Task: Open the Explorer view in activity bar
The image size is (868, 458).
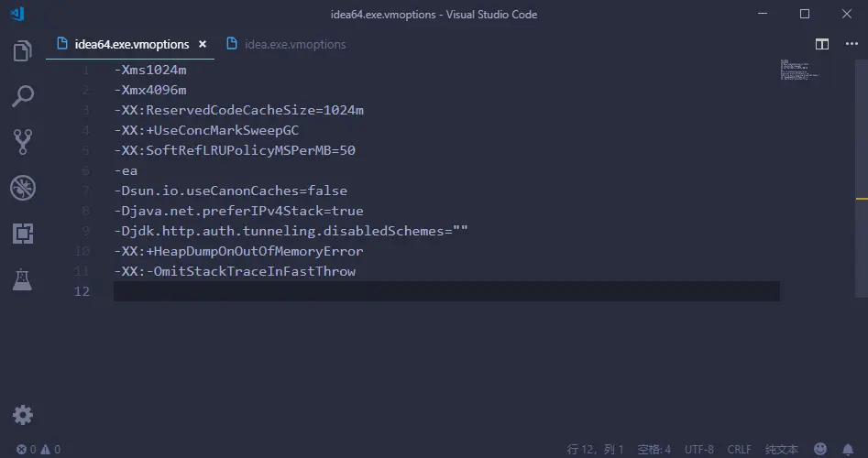Action: [23, 51]
